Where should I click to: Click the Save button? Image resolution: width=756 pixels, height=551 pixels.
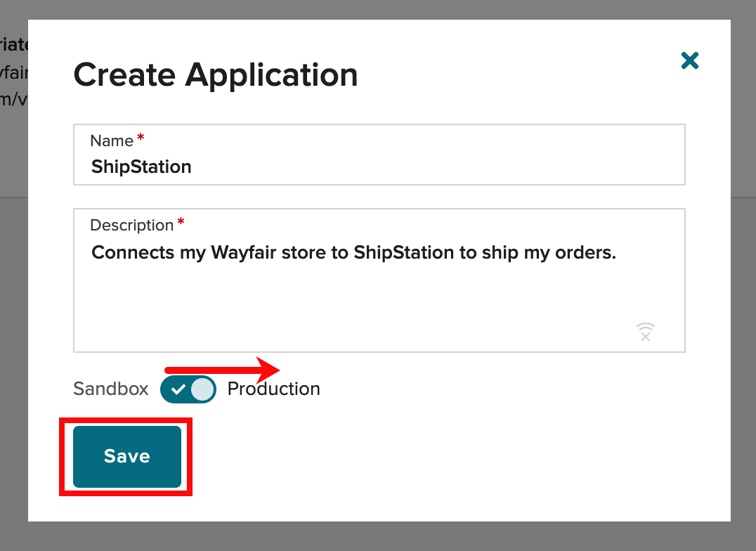pyautogui.click(x=127, y=456)
